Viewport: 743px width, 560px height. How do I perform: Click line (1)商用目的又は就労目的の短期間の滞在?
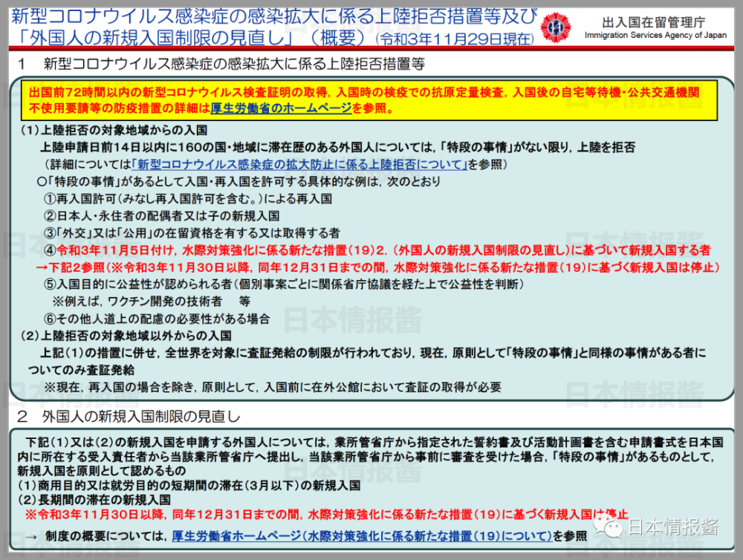pyautogui.click(x=189, y=486)
